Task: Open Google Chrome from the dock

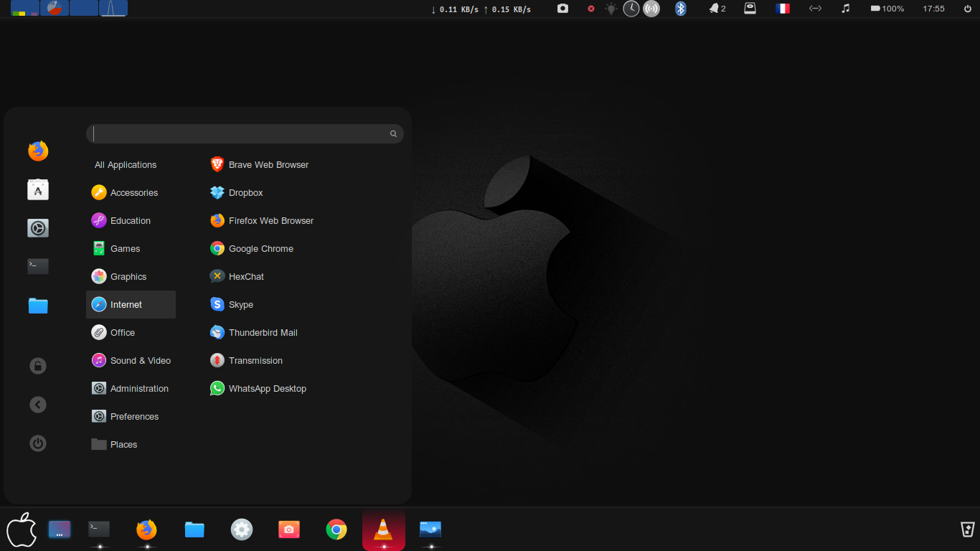Action: pos(336,529)
